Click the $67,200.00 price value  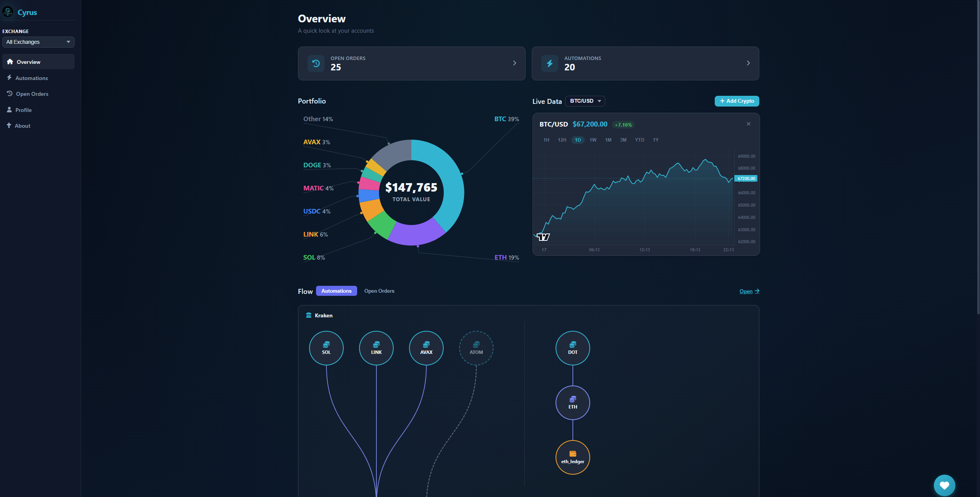[590, 124]
